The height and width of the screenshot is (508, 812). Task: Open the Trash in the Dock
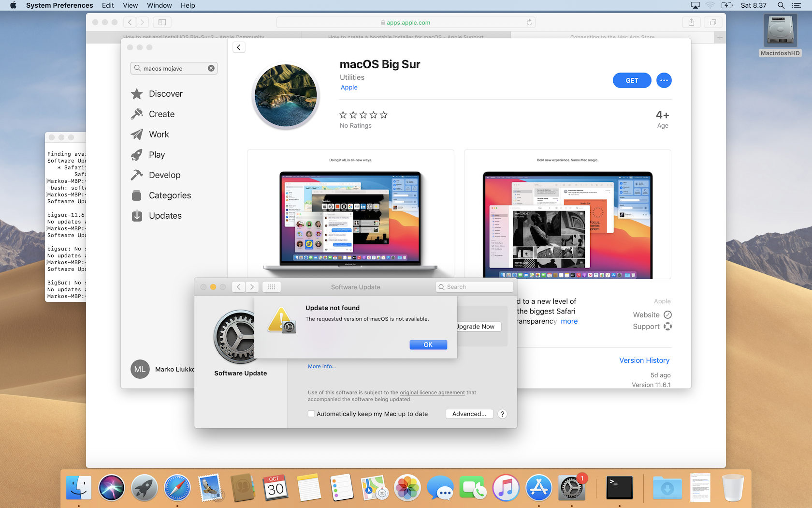pos(733,487)
